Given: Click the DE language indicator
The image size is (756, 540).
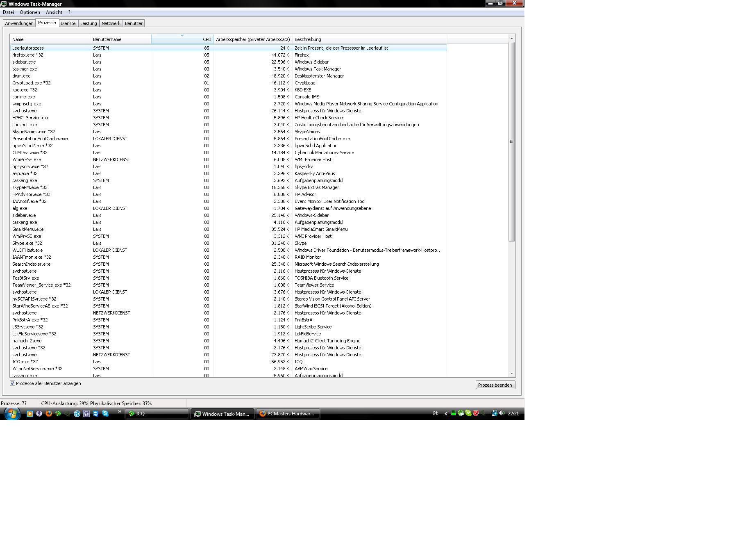Looking at the screenshot, I should click(435, 413).
